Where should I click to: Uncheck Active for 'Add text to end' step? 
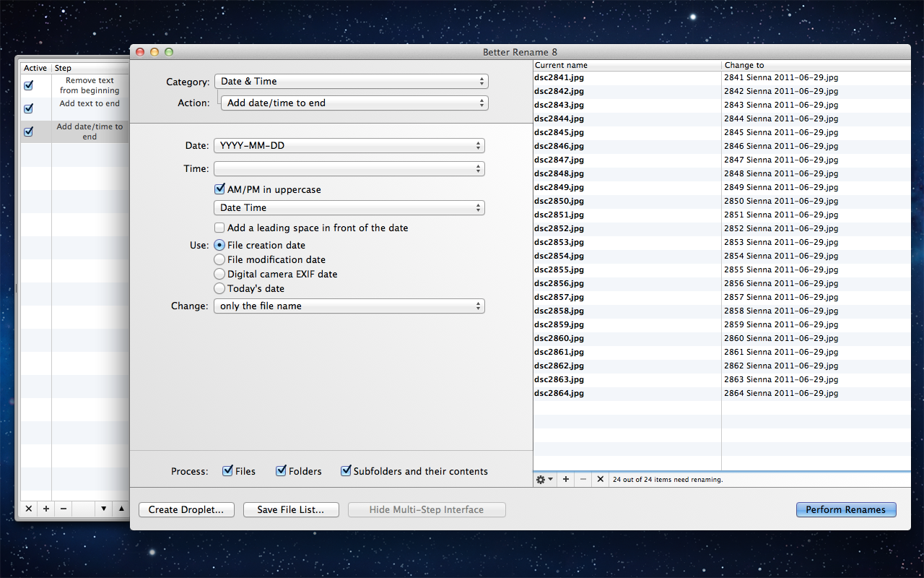pyautogui.click(x=29, y=108)
